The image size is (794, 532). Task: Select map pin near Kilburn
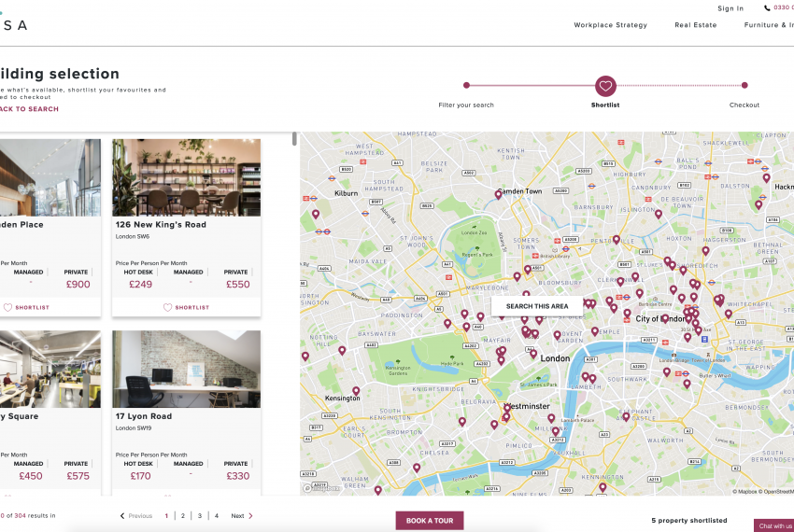316,214
